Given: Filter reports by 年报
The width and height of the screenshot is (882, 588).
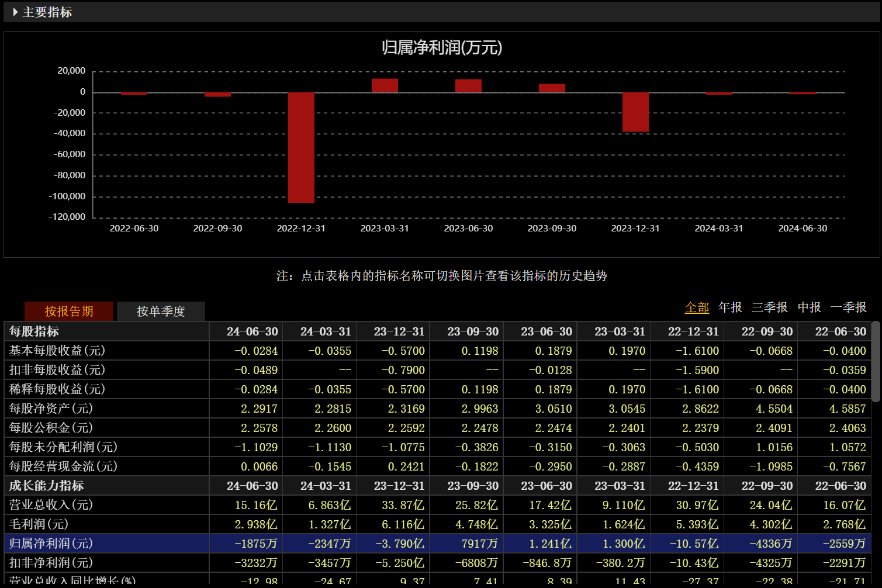Looking at the screenshot, I should click(x=730, y=307).
